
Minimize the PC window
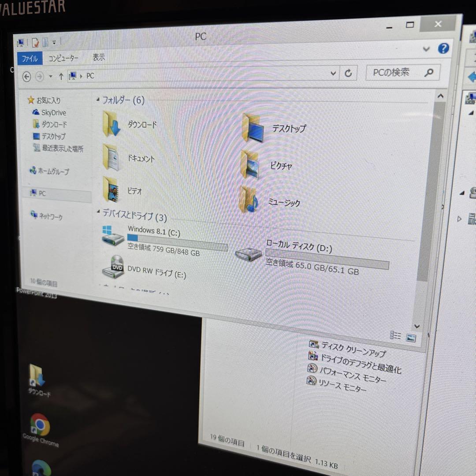pos(389,27)
